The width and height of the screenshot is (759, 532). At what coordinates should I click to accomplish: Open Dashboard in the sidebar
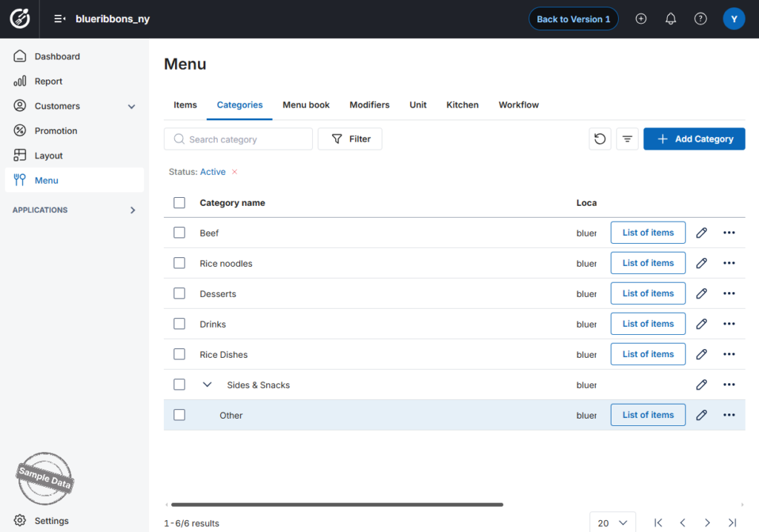pyautogui.click(x=75, y=56)
